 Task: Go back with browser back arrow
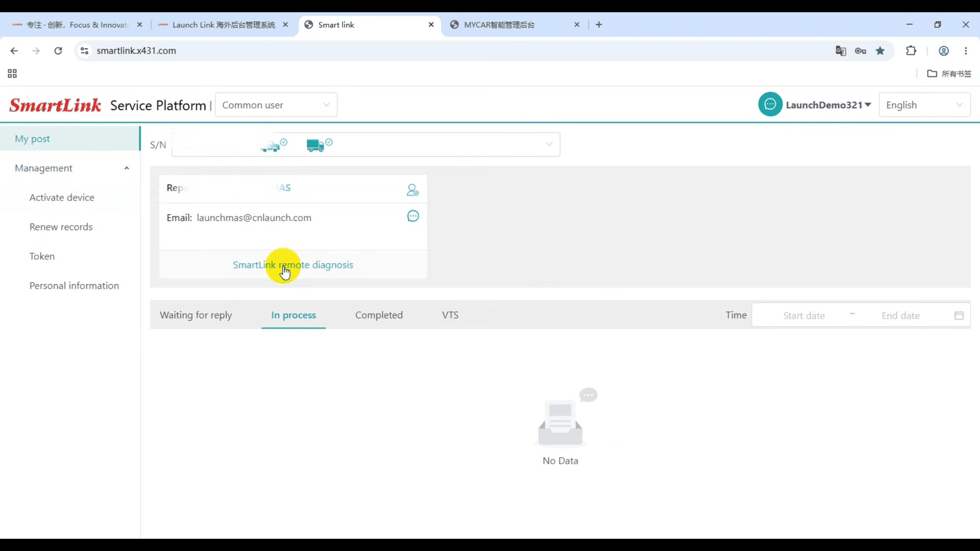(14, 51)
